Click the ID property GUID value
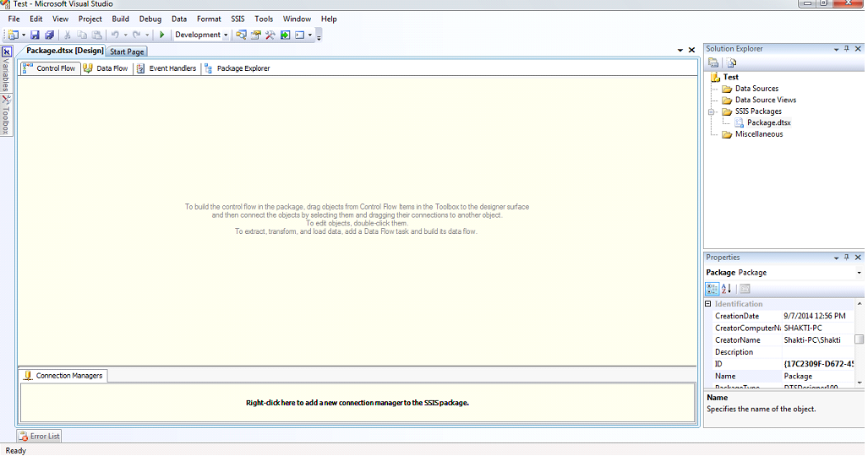Image resolution: width=868 pixels, height=456 pixels. point(818,364)
